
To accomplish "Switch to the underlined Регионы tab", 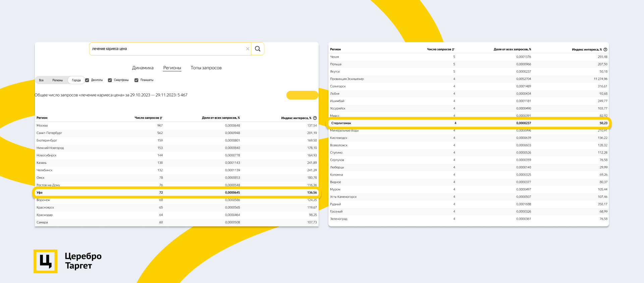I will 172,68.
